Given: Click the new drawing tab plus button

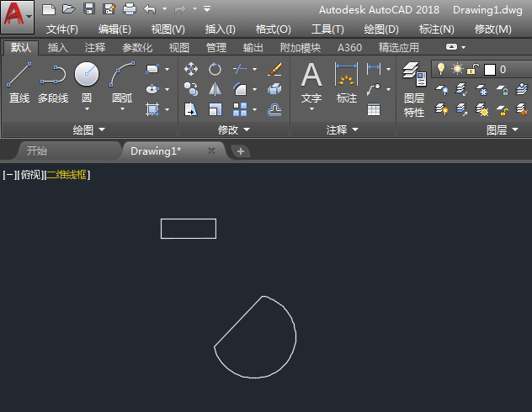Looking at the screenshot, I should click(x=241, y=151).
